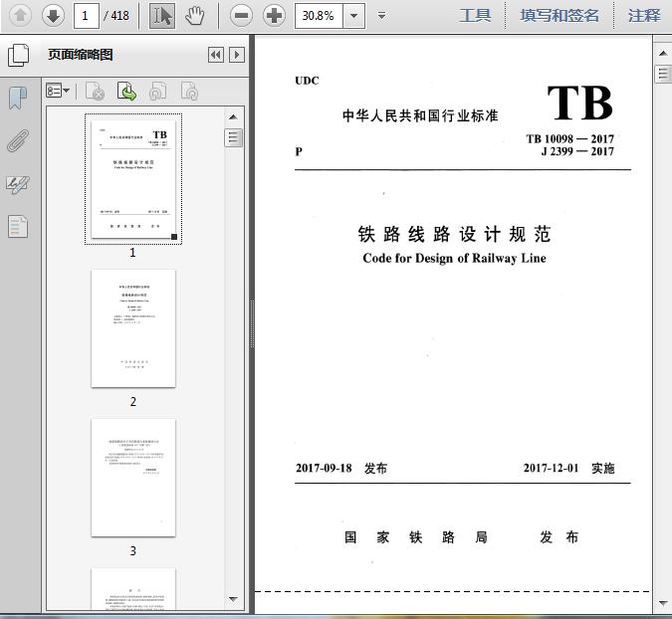Click the 2017-12-01 实施 date text

pyautogui.click(x=568, y=468)
